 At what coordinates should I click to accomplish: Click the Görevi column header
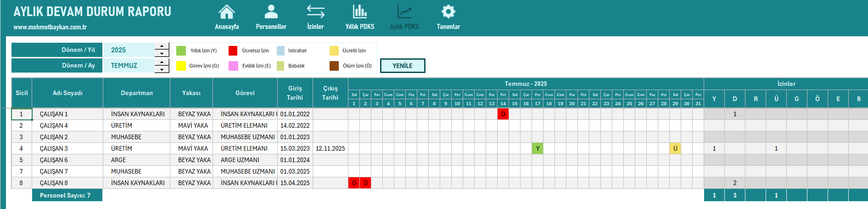click(x=245, y=93)
